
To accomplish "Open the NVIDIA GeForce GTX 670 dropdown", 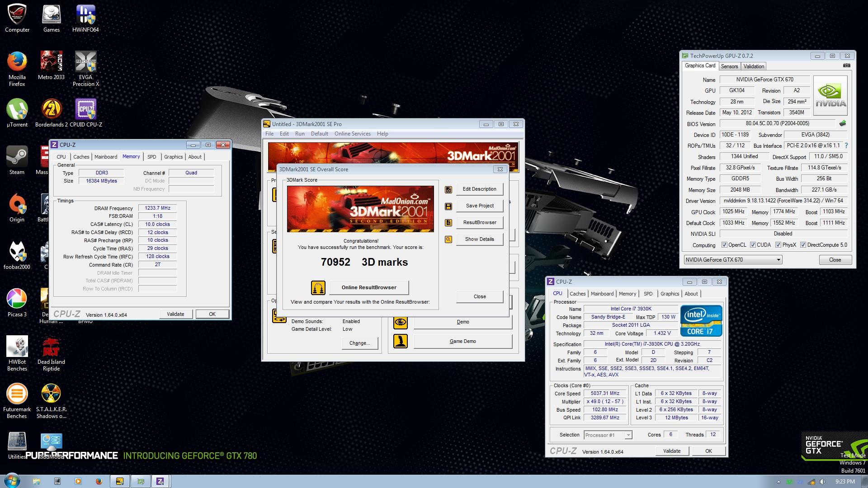I will coord(733,260).
